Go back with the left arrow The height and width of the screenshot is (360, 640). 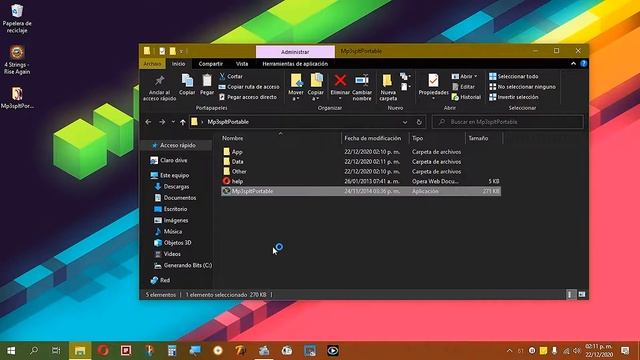point(148,122)
